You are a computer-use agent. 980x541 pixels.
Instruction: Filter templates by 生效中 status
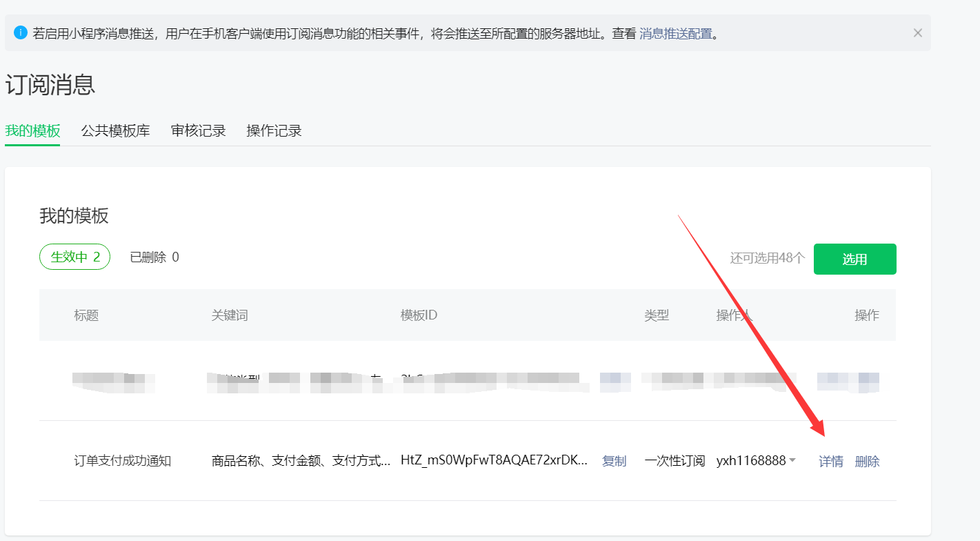pyautogui.click(x=74, y=256)
